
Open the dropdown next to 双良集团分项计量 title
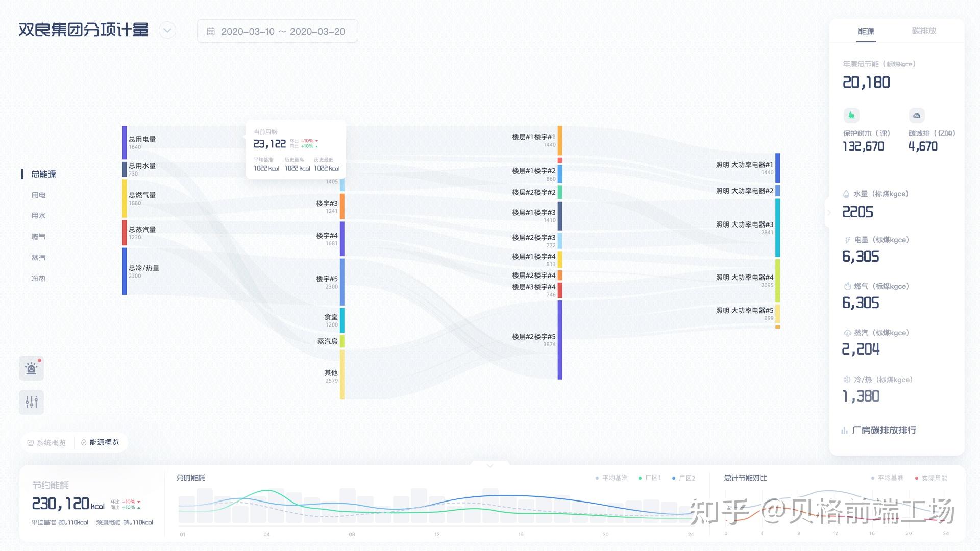(x=167, y=31)
